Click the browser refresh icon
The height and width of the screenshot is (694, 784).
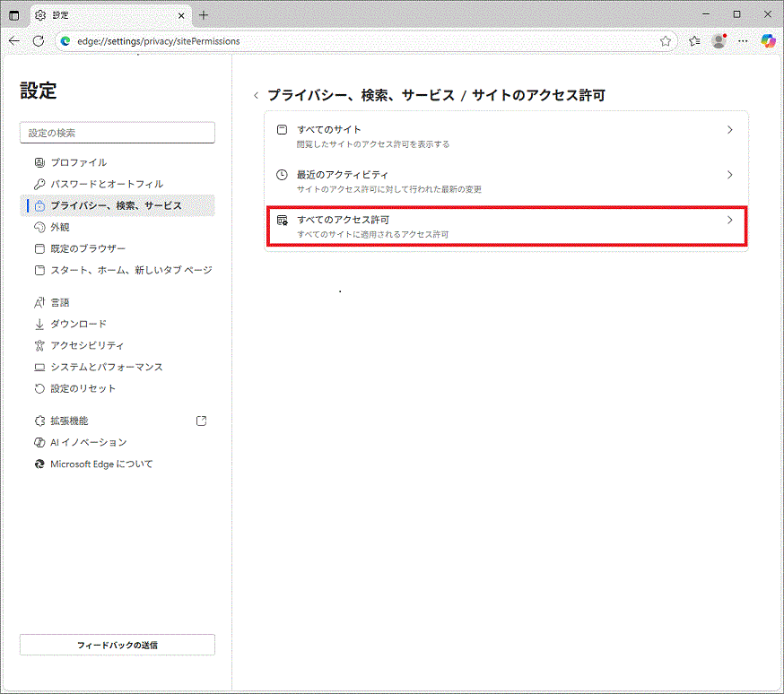(x=39, y=40)
